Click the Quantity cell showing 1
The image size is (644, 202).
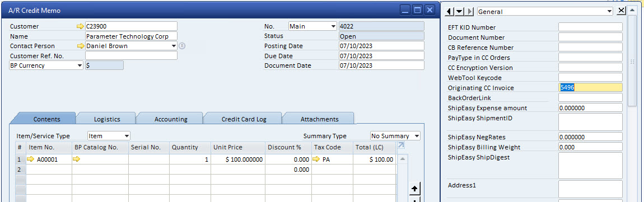pyautogui.click(x=190, y=159)
